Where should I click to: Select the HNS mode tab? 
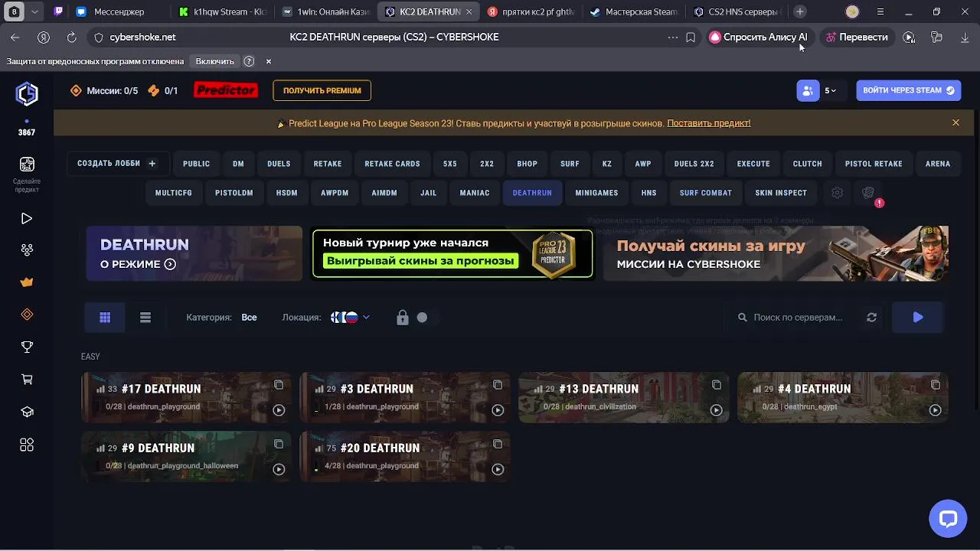pos(648,193)
